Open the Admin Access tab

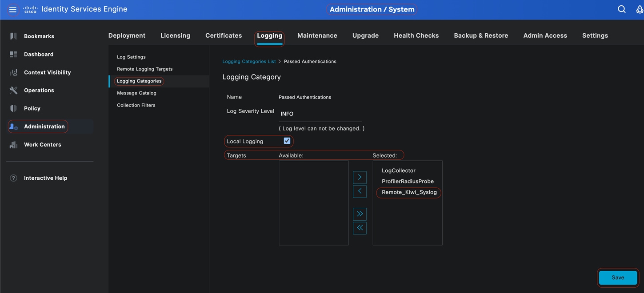pyautogui.click(x=545, y=36)
